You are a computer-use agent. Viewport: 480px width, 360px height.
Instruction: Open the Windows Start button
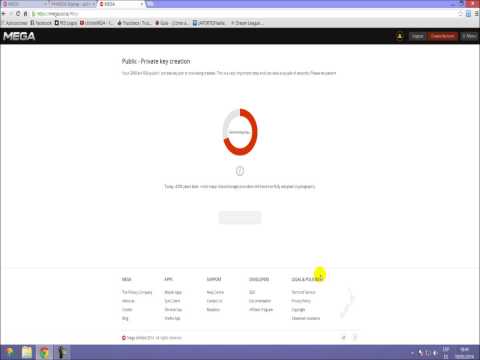pyautogui.click(x=9, y=352)
